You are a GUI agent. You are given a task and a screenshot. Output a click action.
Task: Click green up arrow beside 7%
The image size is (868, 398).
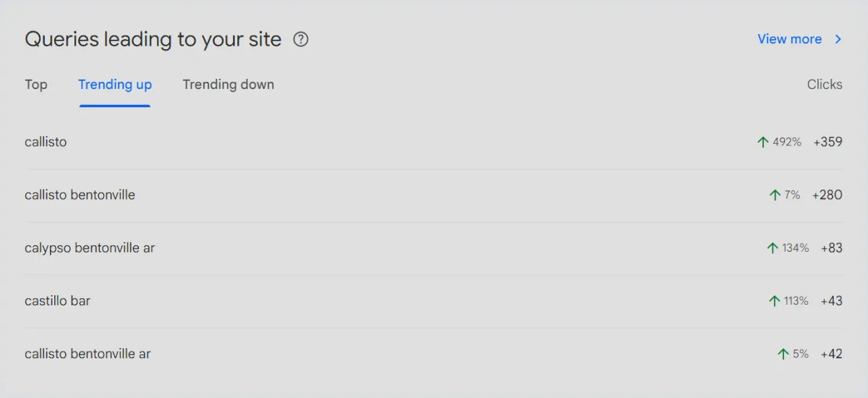coord(775,195)
